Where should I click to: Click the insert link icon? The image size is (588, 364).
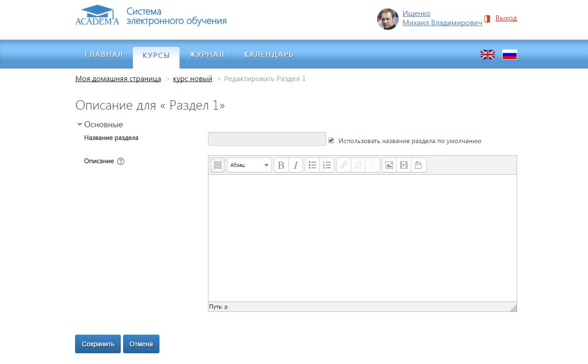click(x=344, y=165)
